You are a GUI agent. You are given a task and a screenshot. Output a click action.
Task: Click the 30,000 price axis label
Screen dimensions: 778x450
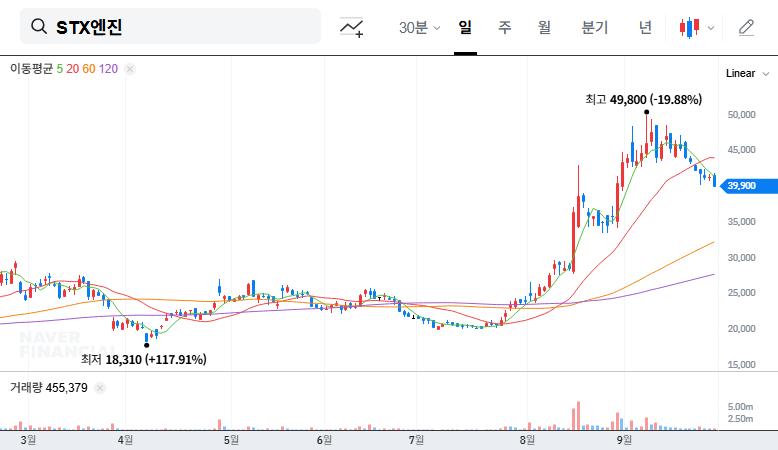741,257
